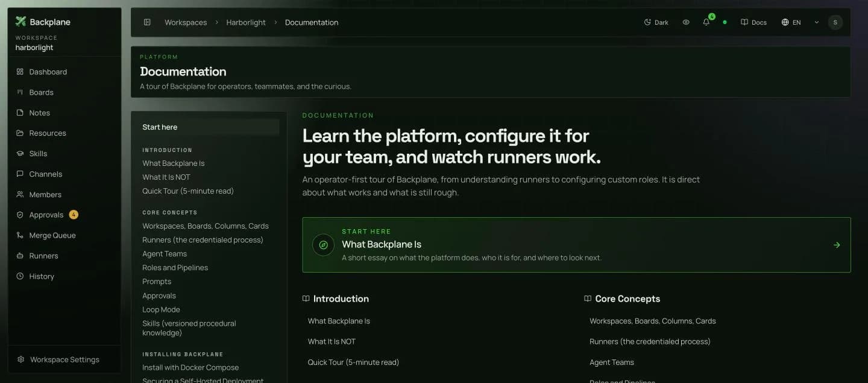Open Runners (the credentialed process) in docs sidebar
Viewport: 868px width, 383px height.
point(203,240)
